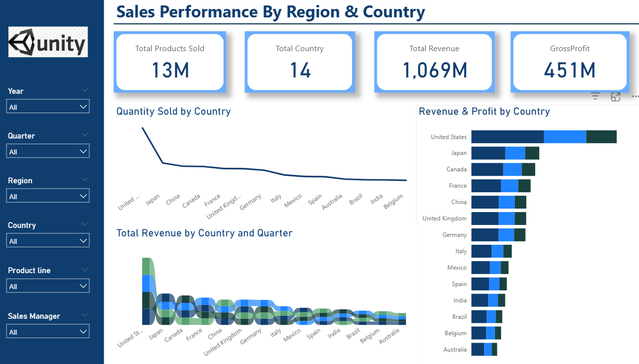The image size is (639, 364).
Task: Select the United States bar in Revenue chart
Action: click(x=544, y=137)
